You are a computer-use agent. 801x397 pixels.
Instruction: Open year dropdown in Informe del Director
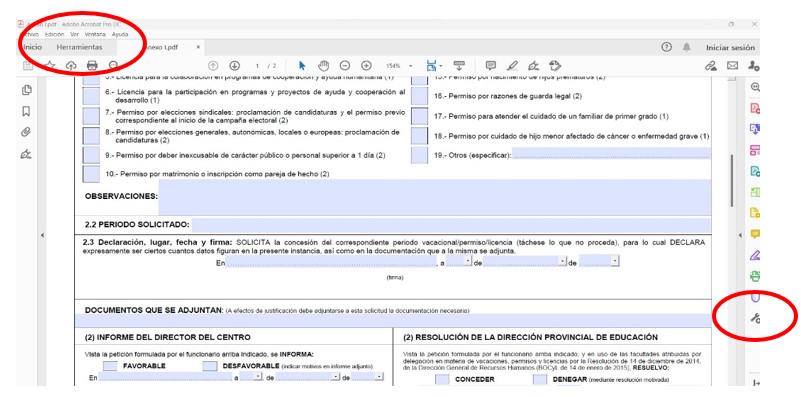click(379, 377)
